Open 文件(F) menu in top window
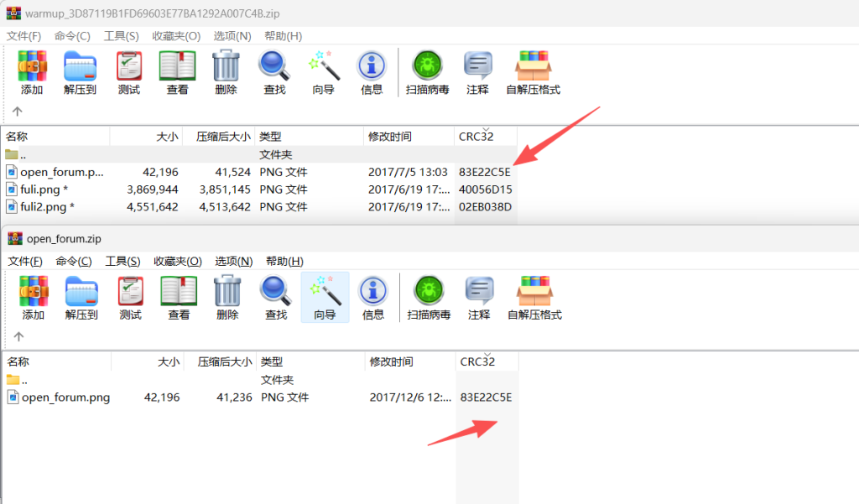 (x=24, y=36)
